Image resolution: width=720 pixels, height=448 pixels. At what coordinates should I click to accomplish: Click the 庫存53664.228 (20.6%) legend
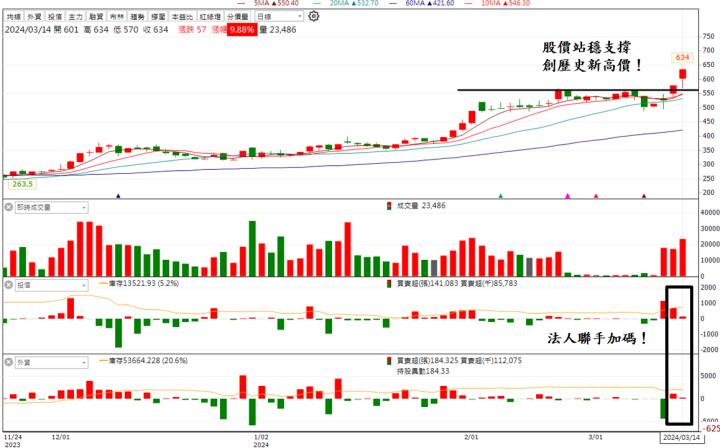[x=144, y=361]
